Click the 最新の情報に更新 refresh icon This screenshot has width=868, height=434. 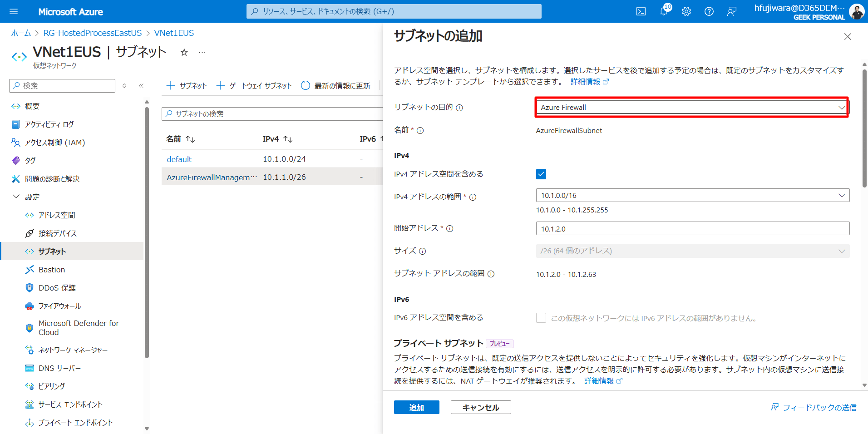click(x=305, y=85)
